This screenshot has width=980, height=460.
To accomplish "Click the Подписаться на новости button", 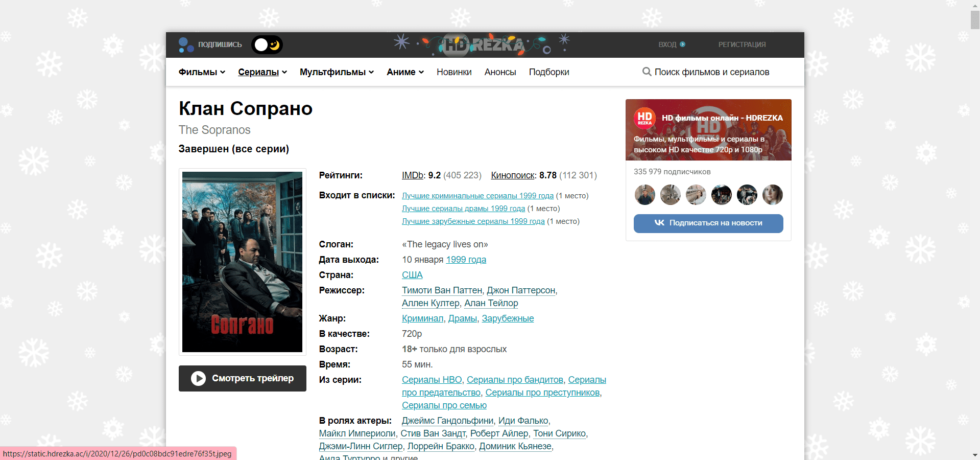I will (708, 223).
